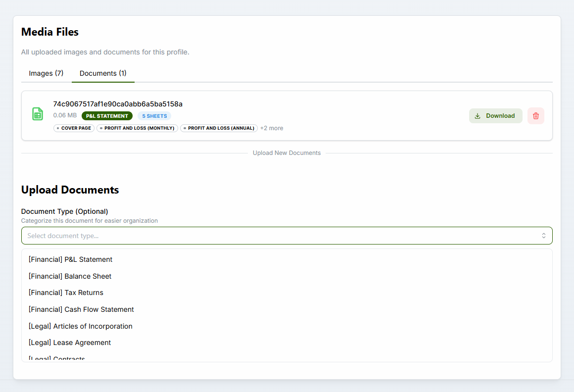Click the Download button

click(495, 115)
